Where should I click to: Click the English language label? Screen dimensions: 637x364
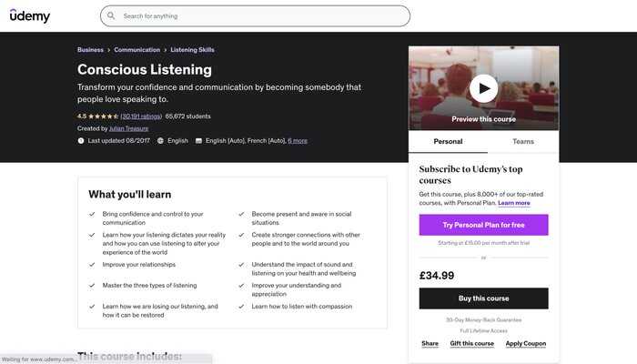click(178, 140)
